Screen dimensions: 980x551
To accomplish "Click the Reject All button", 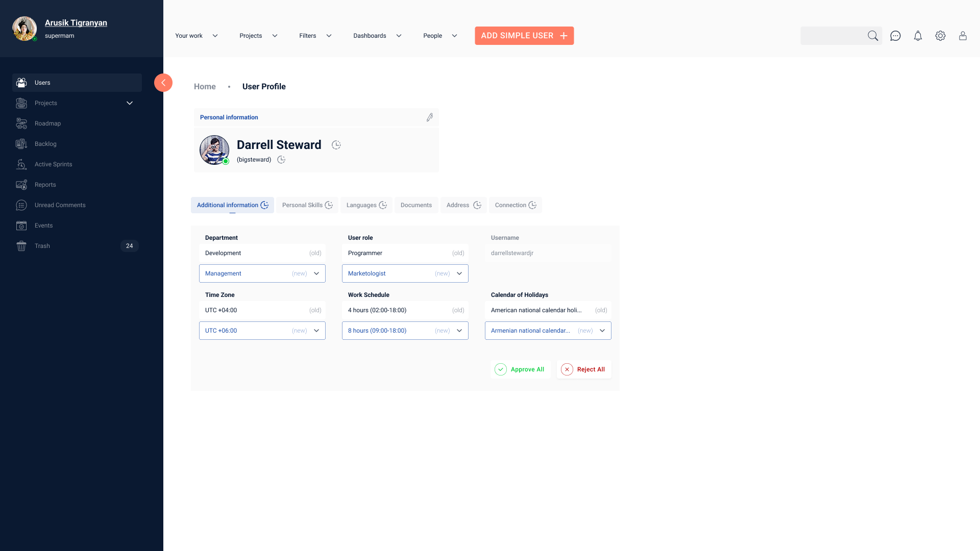I will 583,369.
